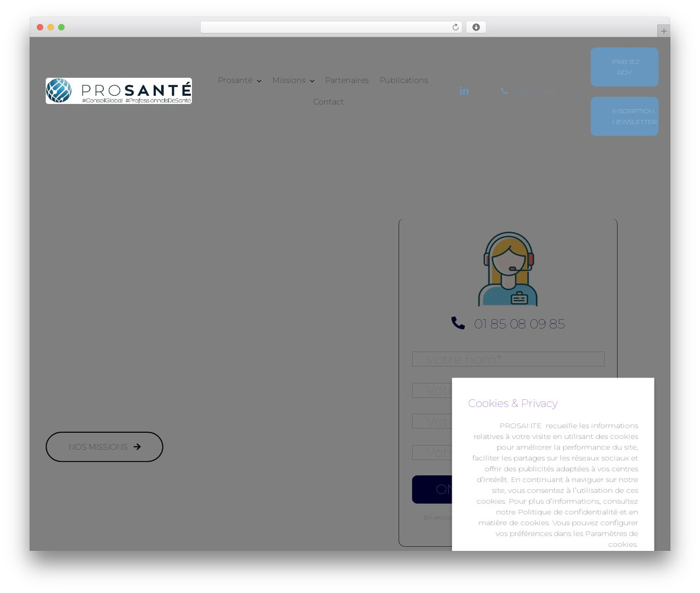Call the 01 85 08 09 85 number link
700x593 pixels.
point(520,324)
